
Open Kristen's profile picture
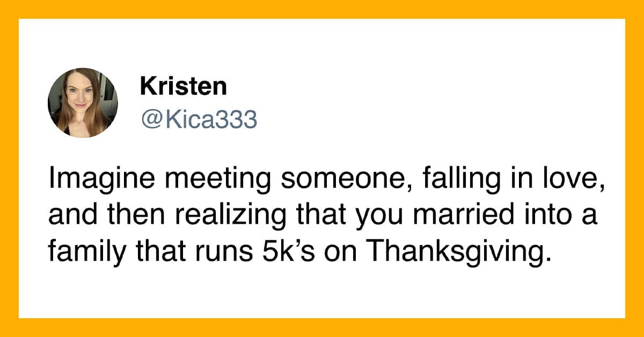[x=83, y=102]
